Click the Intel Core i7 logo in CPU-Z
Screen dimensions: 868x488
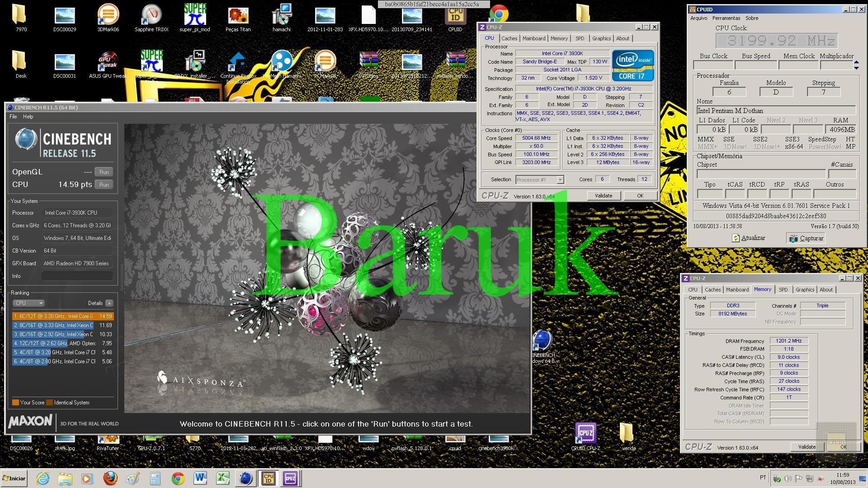pyautogui.click(x=633, y=66)
